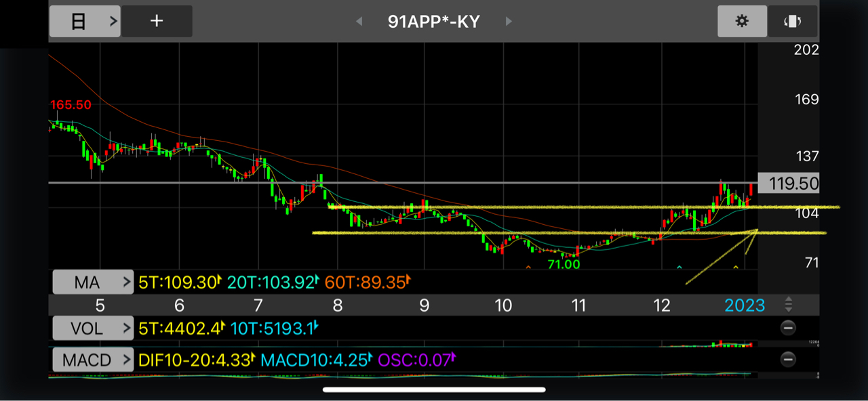Go to previous stock with left arrow
This screenshot has height=401, width=868.
(x=359, y=22)
